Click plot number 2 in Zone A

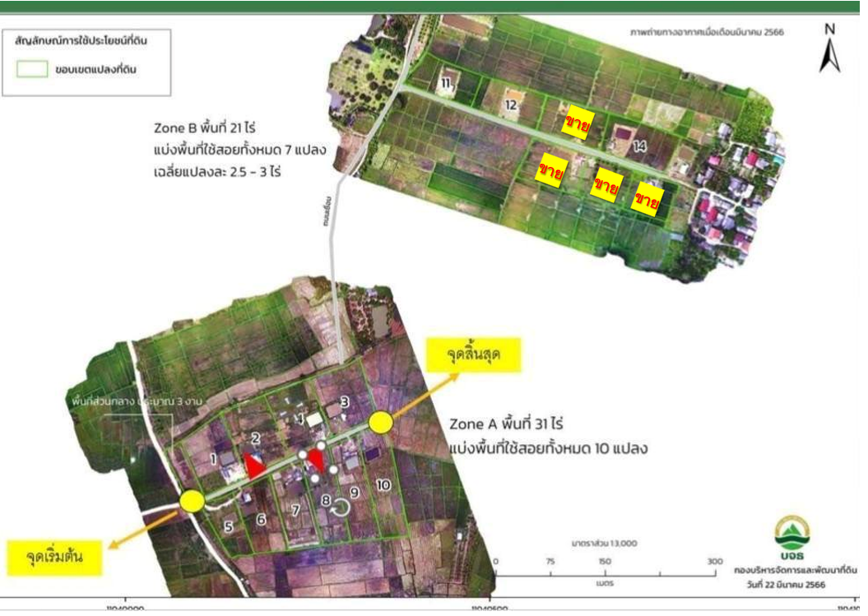[x=256, y=438]
